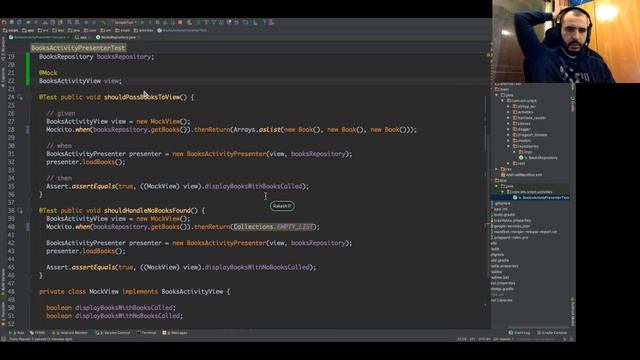The image size is (640, 360).
Task: Click the run gutter icon for shouldHandleNoBooksFound
Action: point(20,211)
